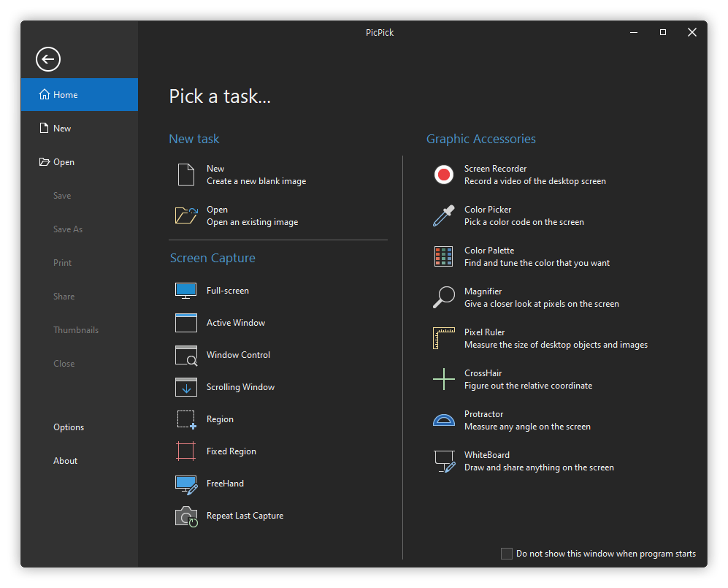This screenshot has height=588, width=728.
Task: Select the Home menu item
Action: coord(80,95)
